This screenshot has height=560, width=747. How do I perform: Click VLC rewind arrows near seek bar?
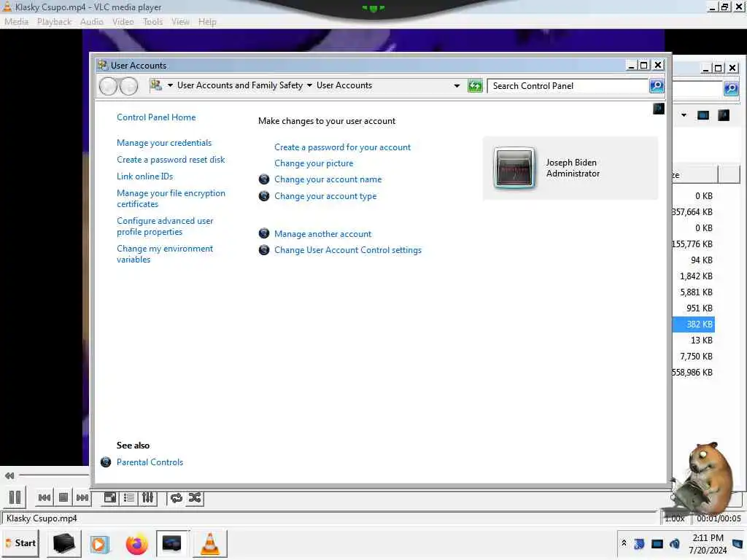pos(9,475)
